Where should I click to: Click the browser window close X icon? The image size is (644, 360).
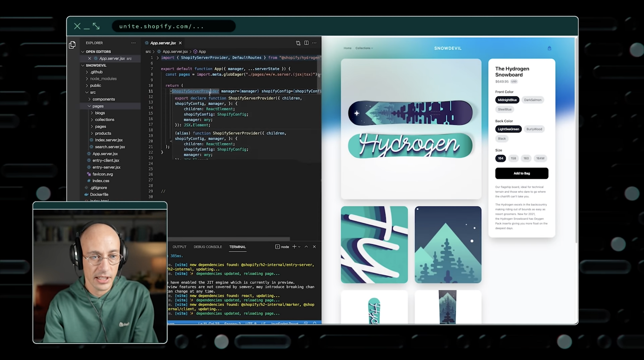(x=77, y=26)
